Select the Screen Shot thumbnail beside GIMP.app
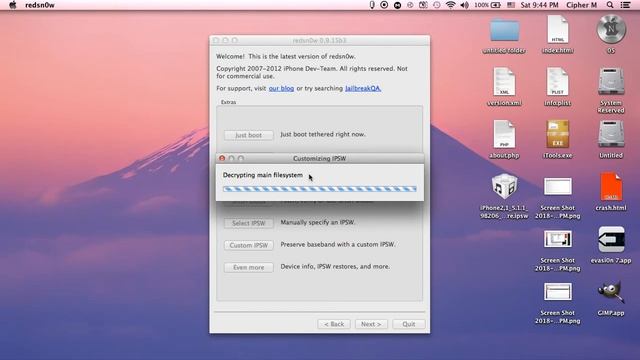 click(x=558, y=291)
